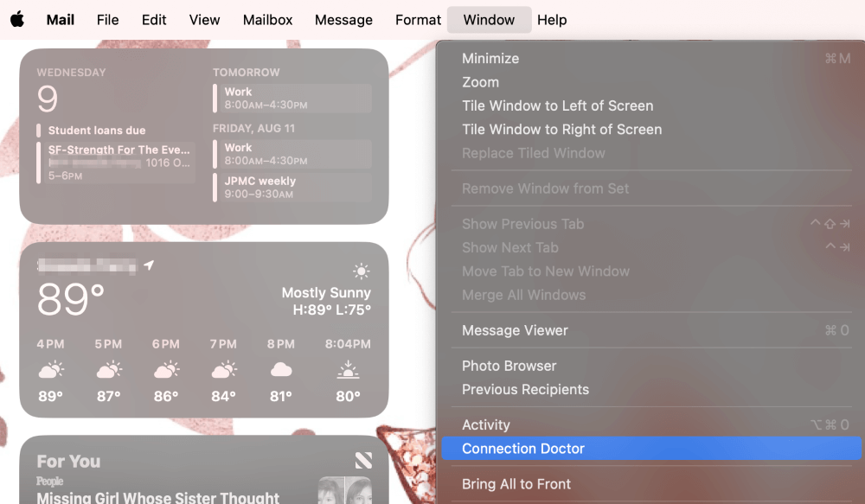
Task: Open the Edit menu
Action: [154, 20]
